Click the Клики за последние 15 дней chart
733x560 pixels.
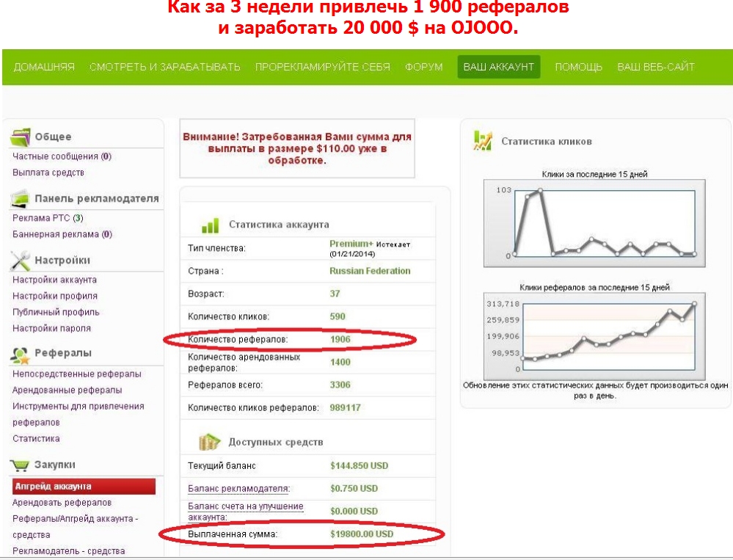[x=594, y=223]
